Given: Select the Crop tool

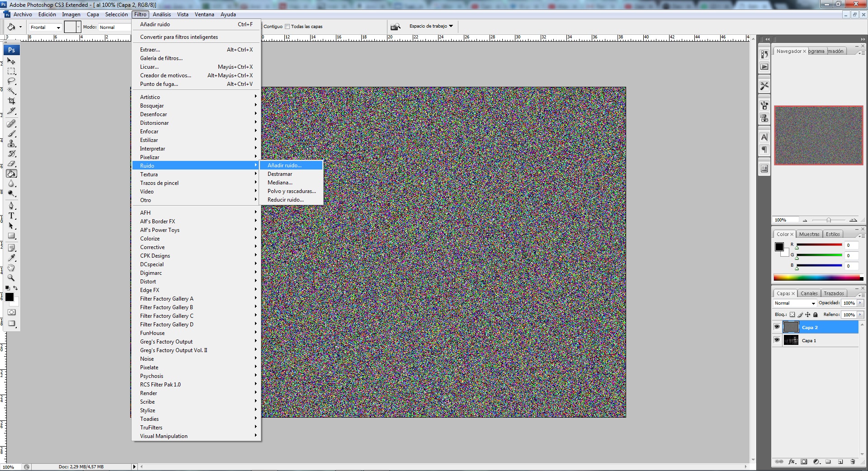Looking at the screenshot, I should pyautogui.click(x=12, y=101).
